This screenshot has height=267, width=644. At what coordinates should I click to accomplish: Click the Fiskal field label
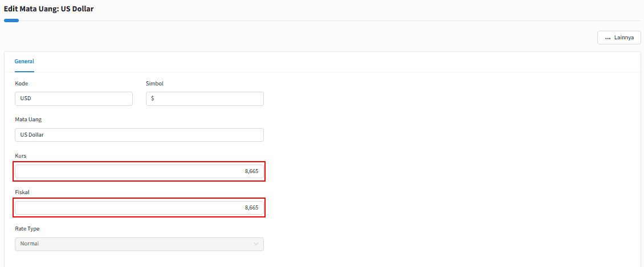coord(22,192)
